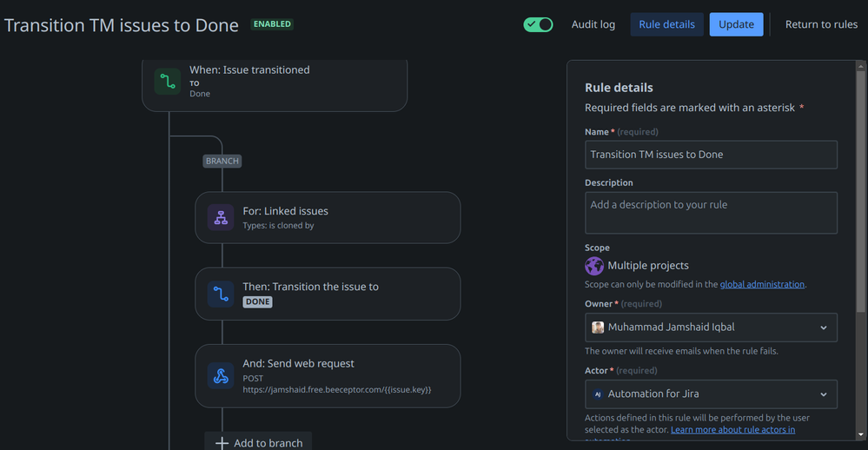Click Return to rules

coord(821,24)
